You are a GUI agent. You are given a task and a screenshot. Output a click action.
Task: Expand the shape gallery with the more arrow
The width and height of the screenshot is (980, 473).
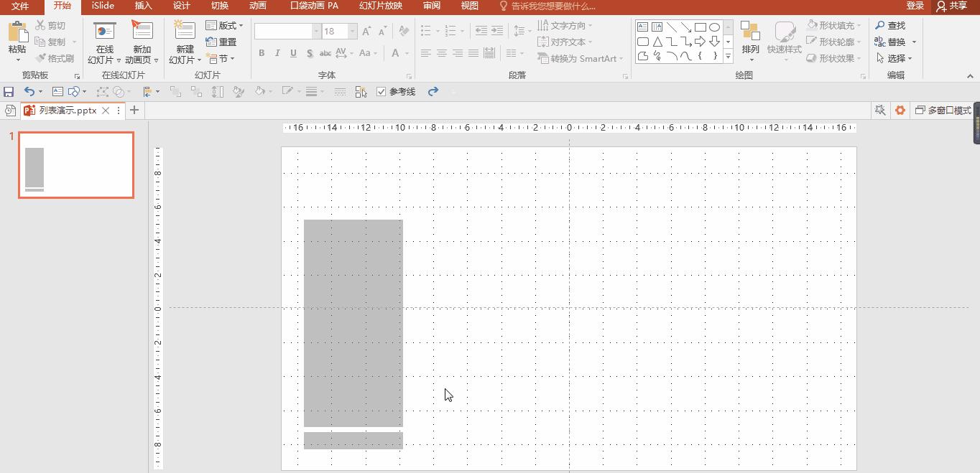click(728, 57)
